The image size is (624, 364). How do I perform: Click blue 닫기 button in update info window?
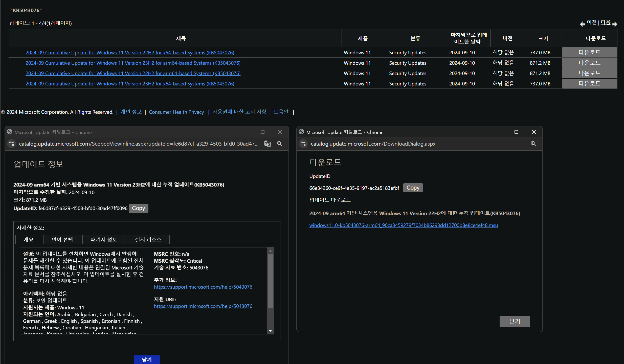tap(147, 359)
